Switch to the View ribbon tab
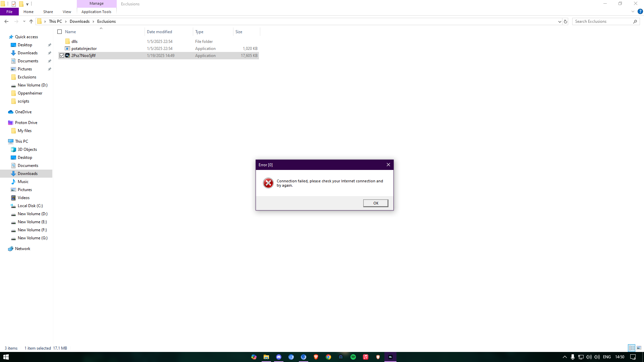The image size is (644, 362). 67,12
